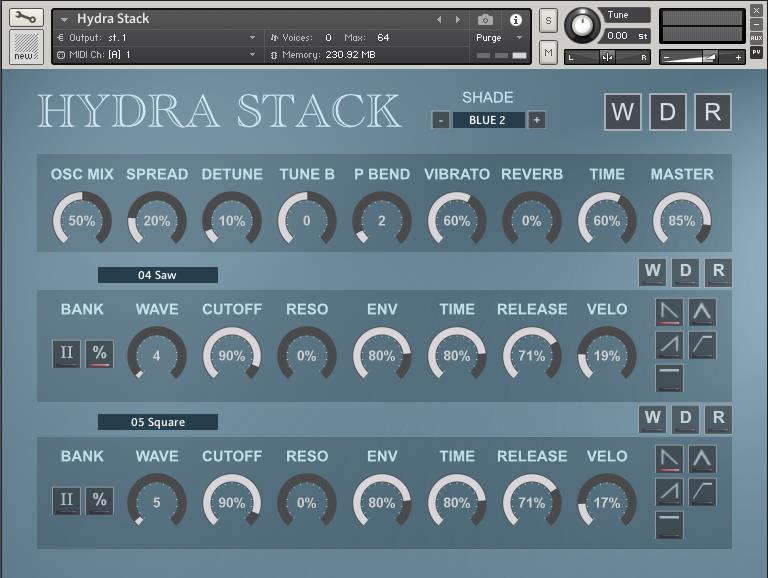This screenshot has height=578, width=768.
Task: Open the Output st. 1 dropdown
Action: tap(252, 38)
